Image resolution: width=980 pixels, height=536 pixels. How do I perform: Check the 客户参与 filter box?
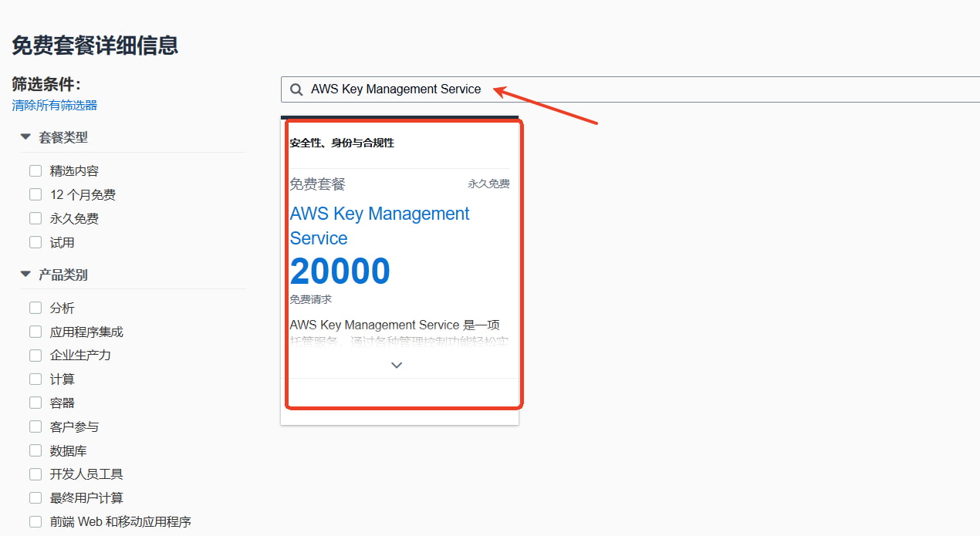point(35,426)
